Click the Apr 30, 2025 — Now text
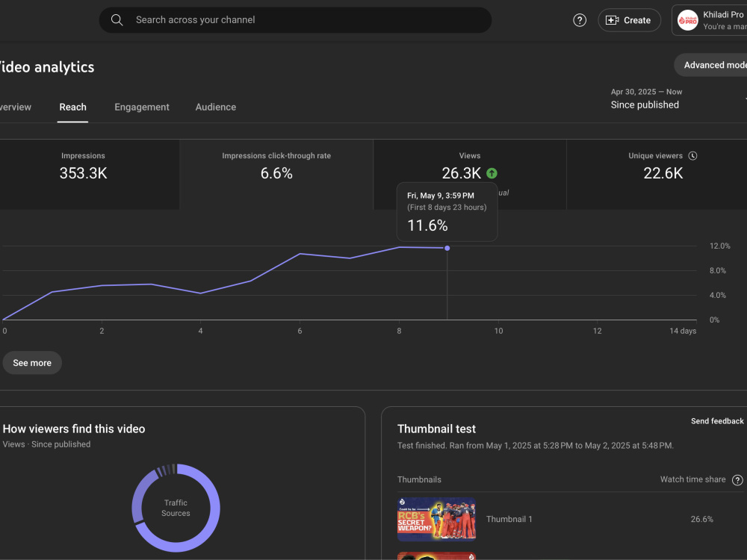 click(x=646, y=92)
